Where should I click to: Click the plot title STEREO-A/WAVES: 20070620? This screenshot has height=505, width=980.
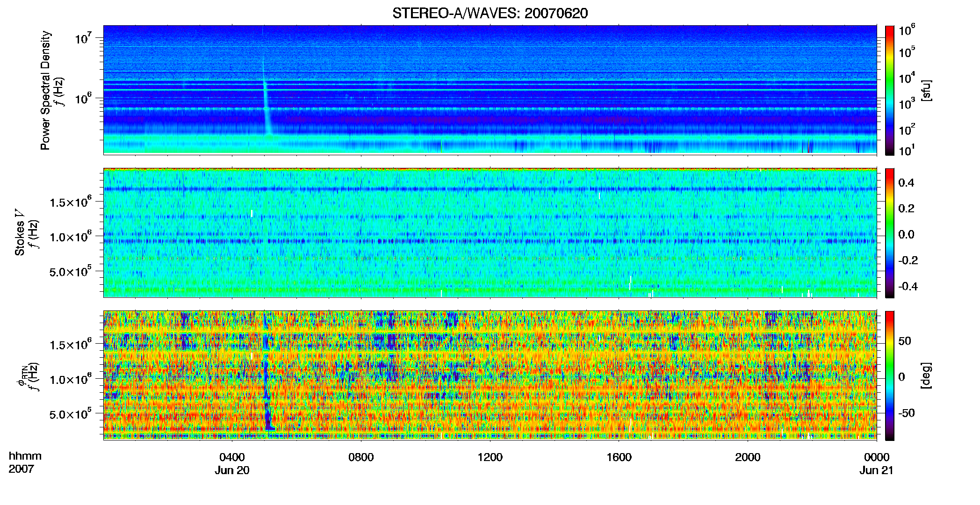click(490, 13)
